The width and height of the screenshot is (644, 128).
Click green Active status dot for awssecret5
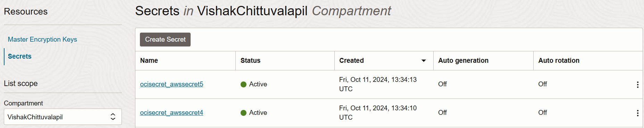click(x=243, y=84)
